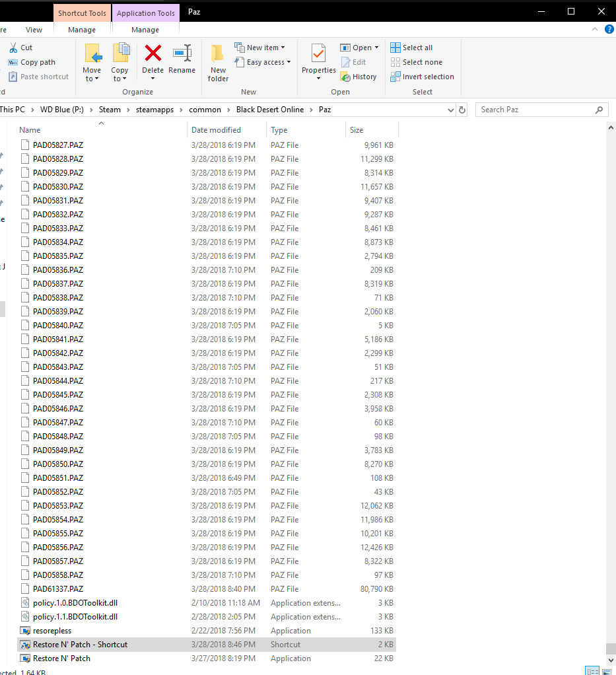Click the vertical scrollbar thumb in file list
This screenshot has width=616, height=675.
611,648
